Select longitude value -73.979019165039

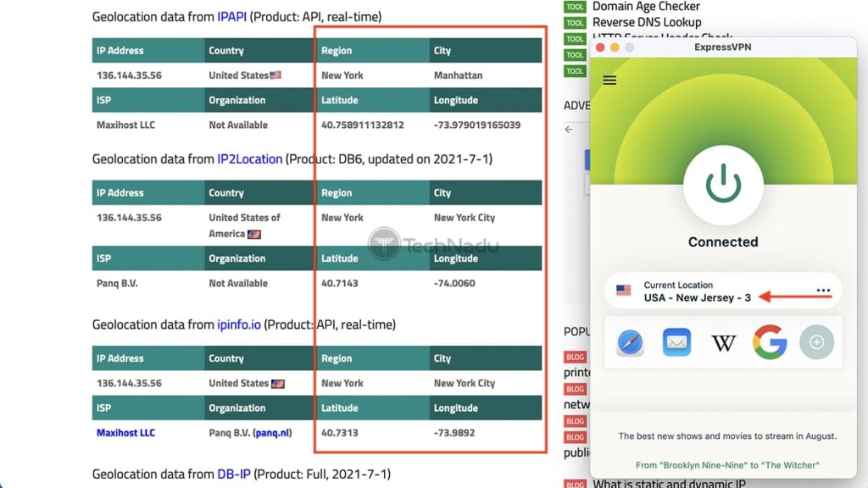(x=477, y=125)
